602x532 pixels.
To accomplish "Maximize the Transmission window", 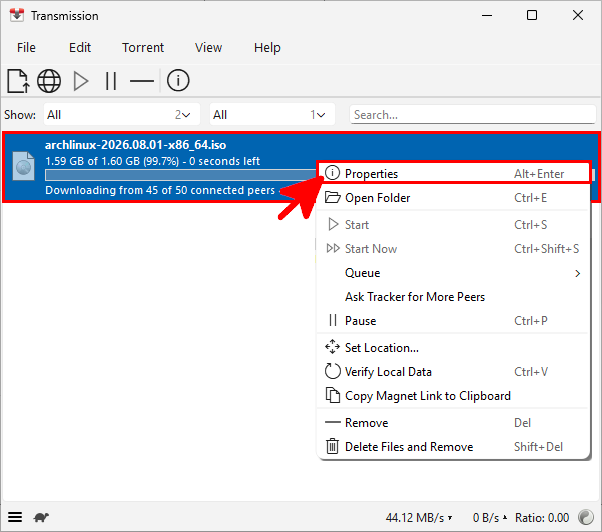I will tap(532, 15).
